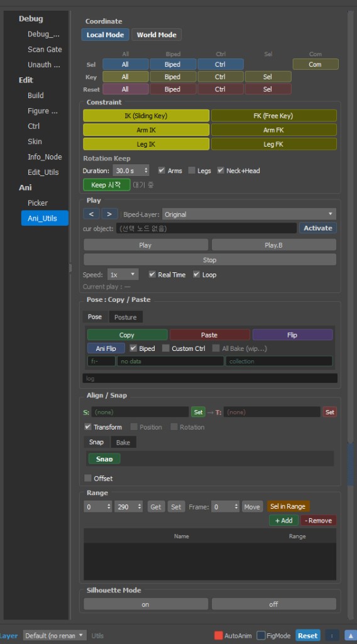
Task: Enable the Legs rotation keep checkbox
Action: pyautogui.click(x=192, y=170)
